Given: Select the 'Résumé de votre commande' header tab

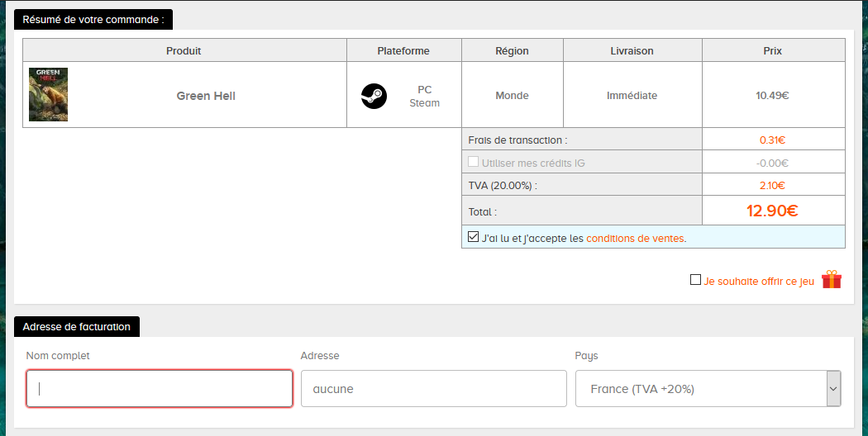Looking at the screenshot, I should pyautogui.click(x=93, y=19).
